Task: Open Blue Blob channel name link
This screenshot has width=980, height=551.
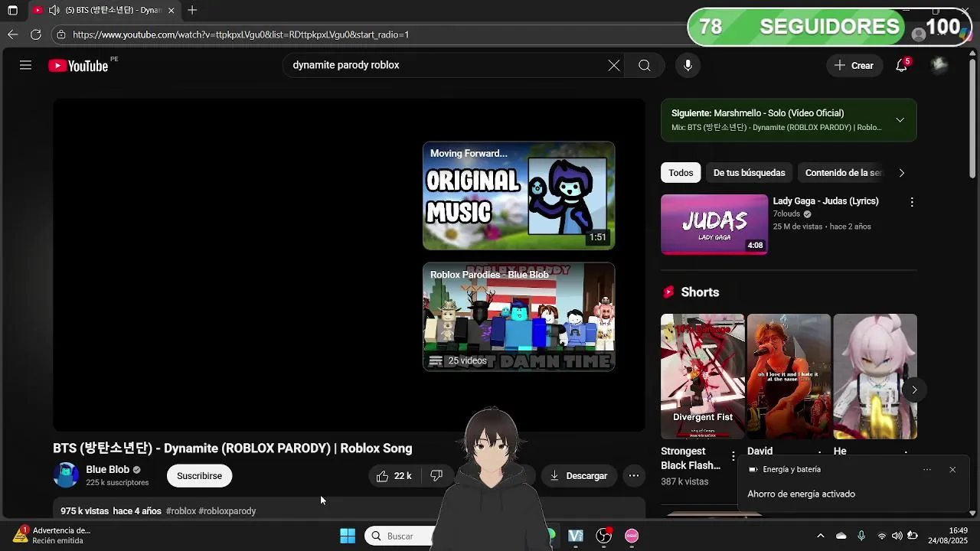Action: coord(107,470)
